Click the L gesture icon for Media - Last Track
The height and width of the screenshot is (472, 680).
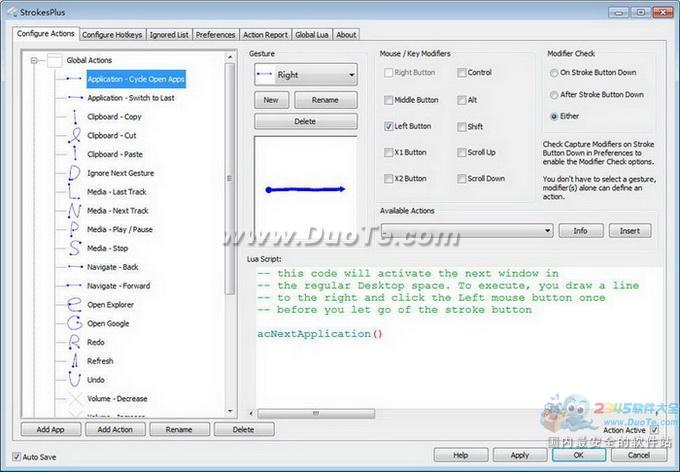(74, 192)
